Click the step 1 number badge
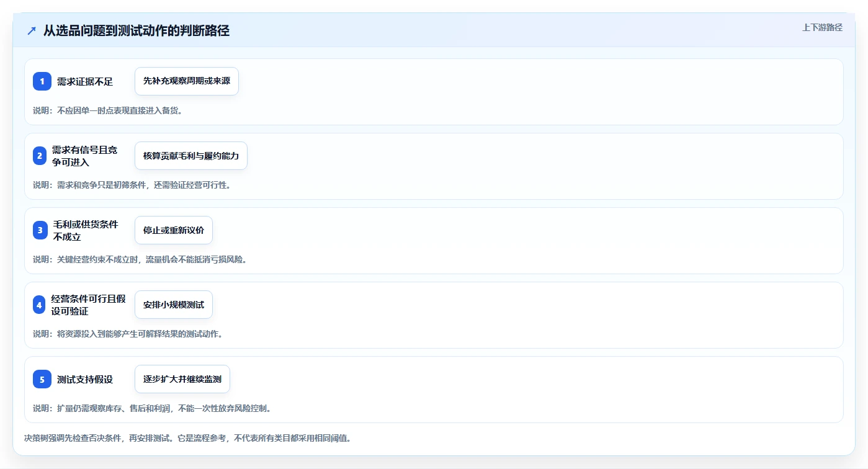Viewport: 868px width, 469px height. pos(42,81)
